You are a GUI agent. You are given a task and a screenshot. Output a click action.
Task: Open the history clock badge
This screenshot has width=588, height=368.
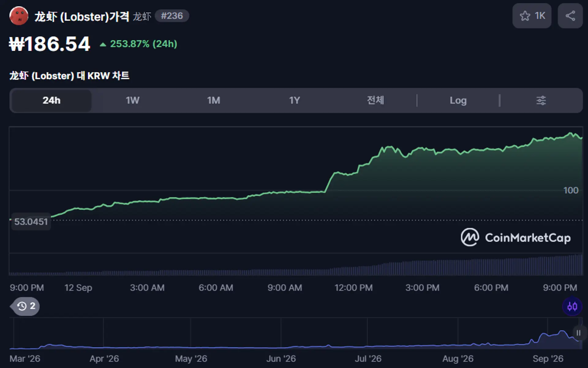point(25,306)
